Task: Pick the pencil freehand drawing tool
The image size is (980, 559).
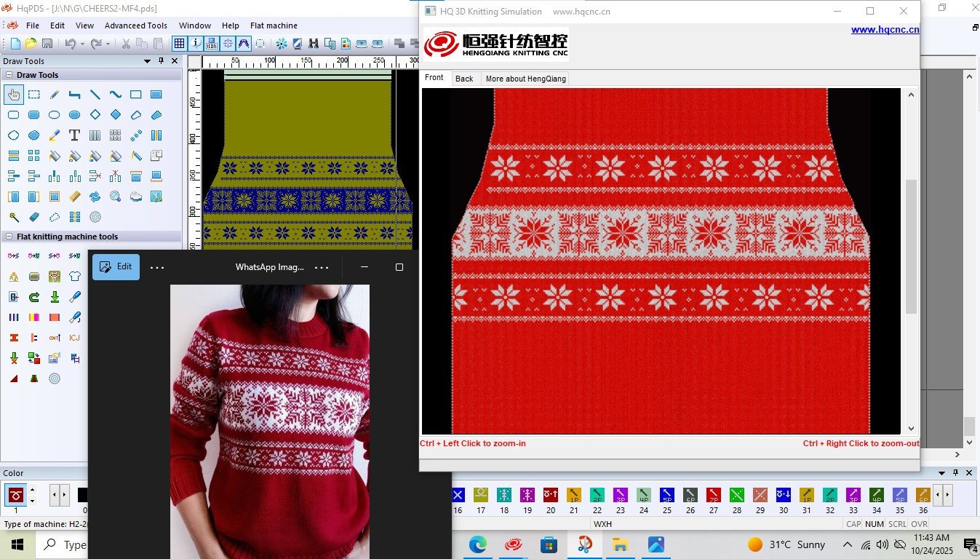Action: (54, 95)
